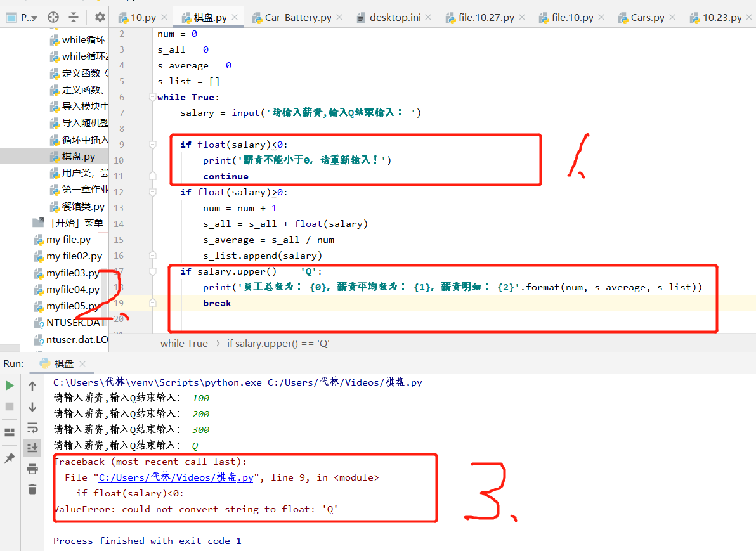Click the fold end marker at line 19
The height and width of the screenshot is (551, 756).
tap(153, 302)
